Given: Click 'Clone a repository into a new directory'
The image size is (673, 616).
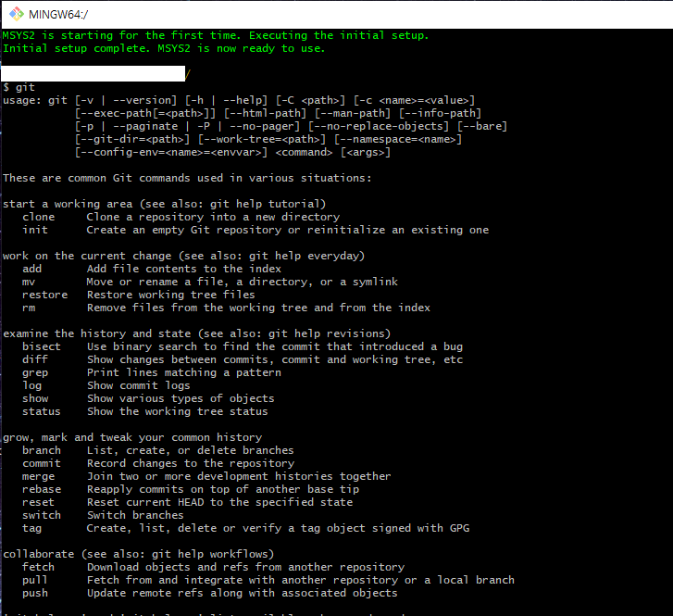Looking at the screenshot, I should [x=213, y=217].
